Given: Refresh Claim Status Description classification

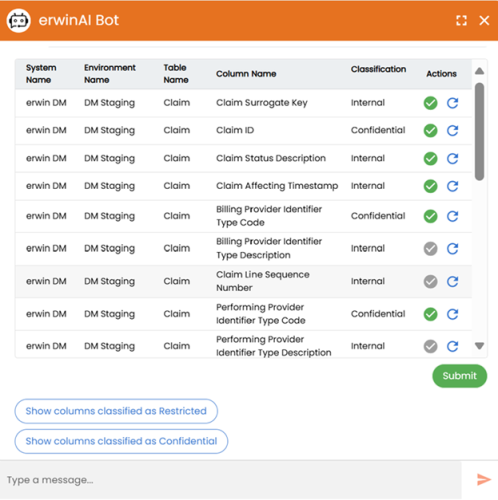Looking at the screenshot, I should coord(452,158).
